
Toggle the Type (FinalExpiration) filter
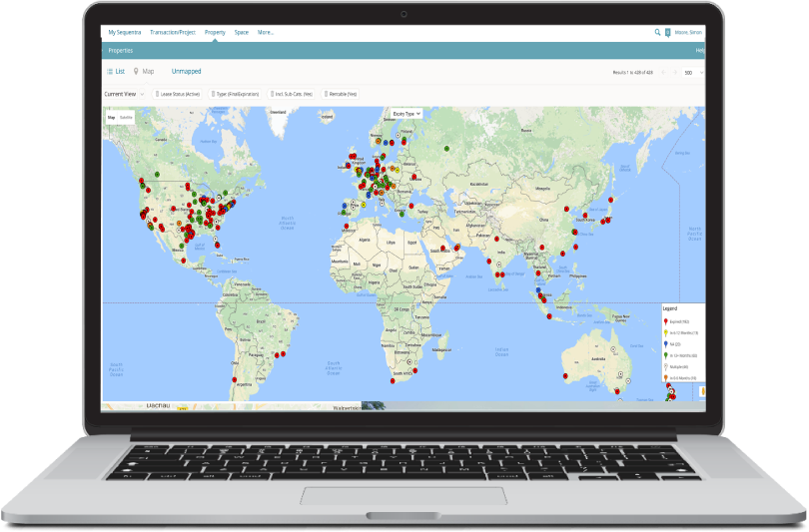pyautogui.click(x=236, y=95)
